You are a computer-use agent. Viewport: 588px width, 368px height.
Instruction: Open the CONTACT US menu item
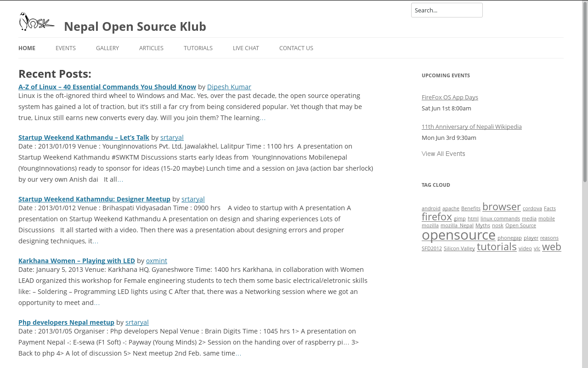coord(296,48)
